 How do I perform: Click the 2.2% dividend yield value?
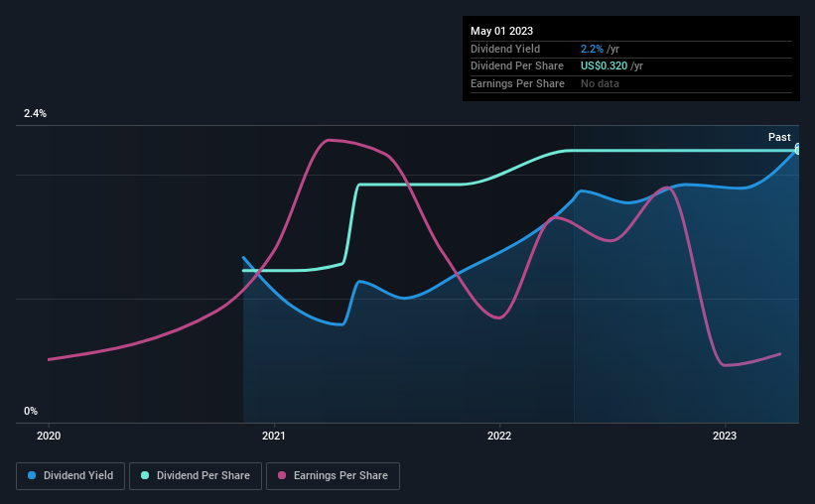click(592, 49)
